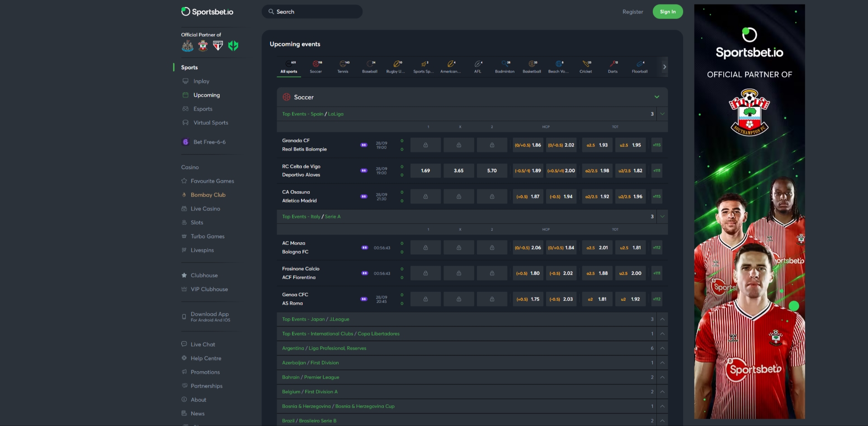Select the All sports tab
Screen dimensions: 868x426
289,66
